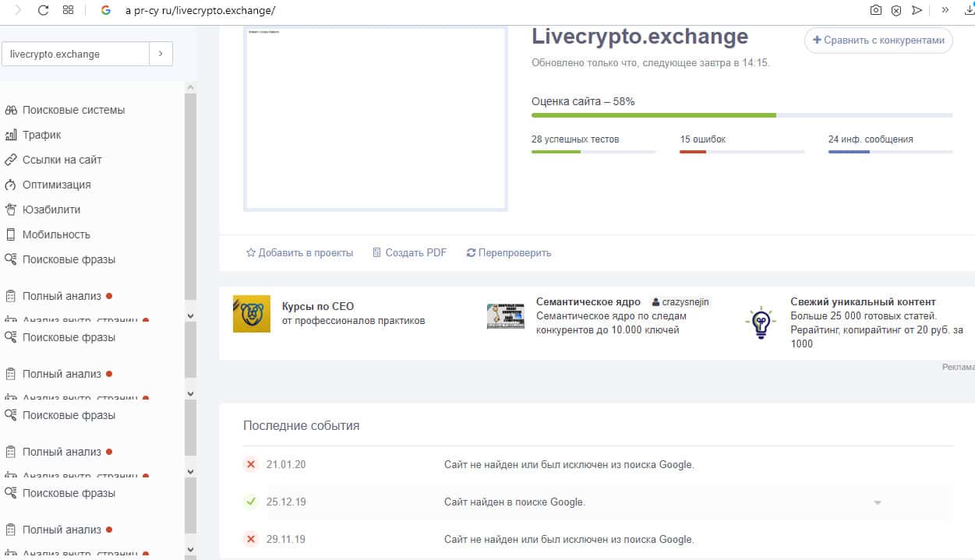Click the lightbulb ad icon

click(761, 323)
